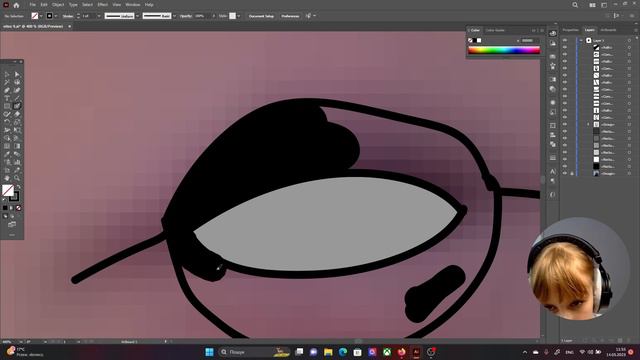Viewport: 640px width, 360px height.
Task: Select the Gradient tool
Action: coord(17,146)
